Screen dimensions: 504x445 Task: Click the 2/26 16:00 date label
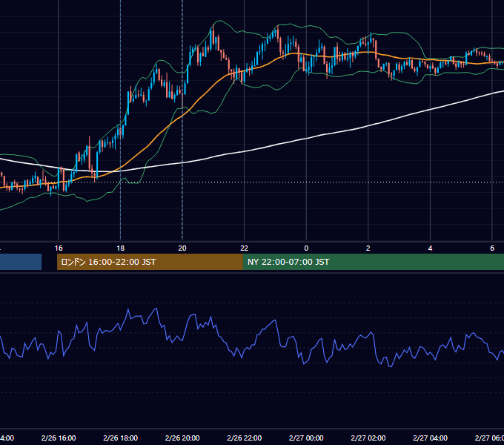coord(59,438)
